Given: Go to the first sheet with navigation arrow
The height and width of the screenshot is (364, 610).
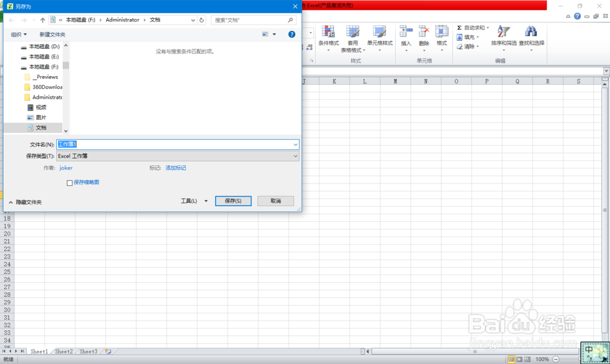Looking at the screenshot, I should pyautogui.click(x=4, y=351).
